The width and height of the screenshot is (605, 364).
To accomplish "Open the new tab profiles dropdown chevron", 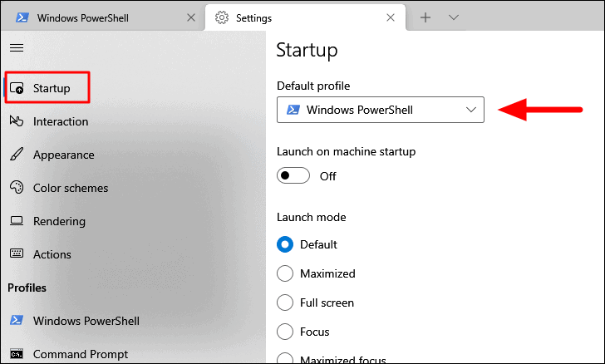I will point(454,17).
